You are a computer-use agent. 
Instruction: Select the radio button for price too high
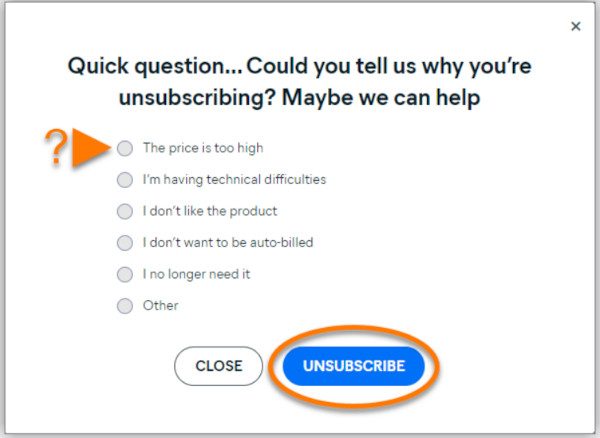click(x=125, y=148)
